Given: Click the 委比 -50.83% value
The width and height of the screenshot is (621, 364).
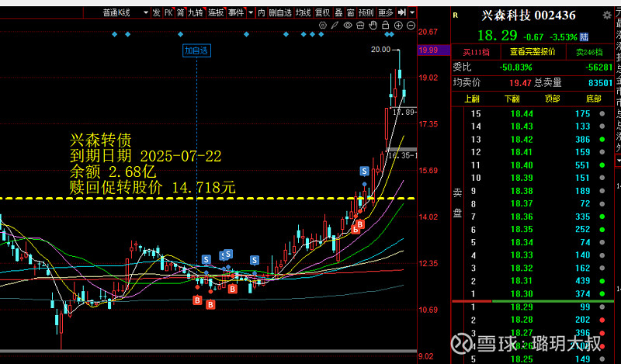Looking at the screenshot, I should coord(515,68).
